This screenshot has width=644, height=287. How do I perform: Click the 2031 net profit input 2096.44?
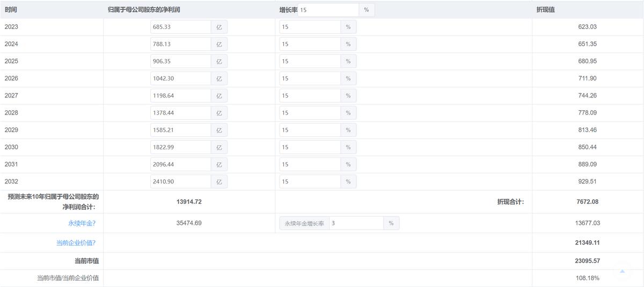pyautogui.click(x=180, y=164)
